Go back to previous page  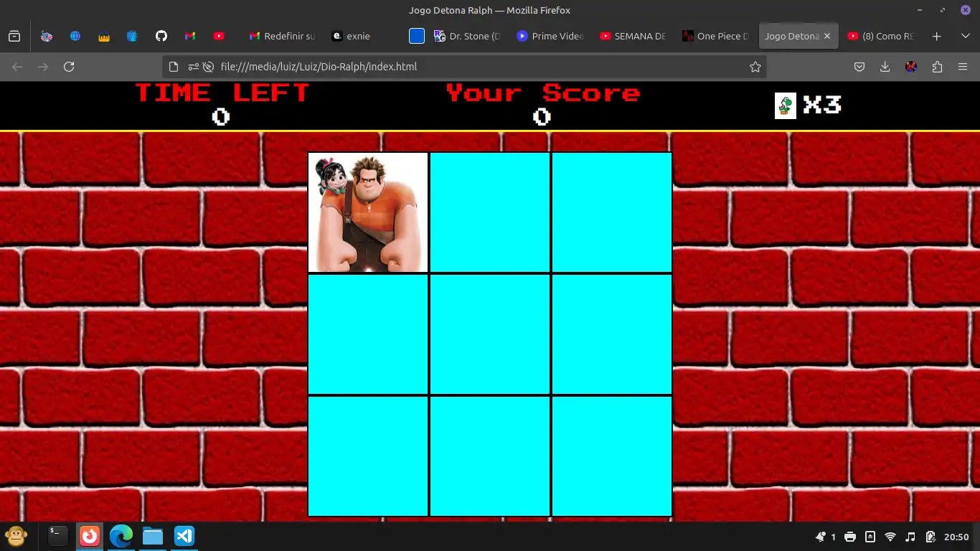tap(17, 67)
